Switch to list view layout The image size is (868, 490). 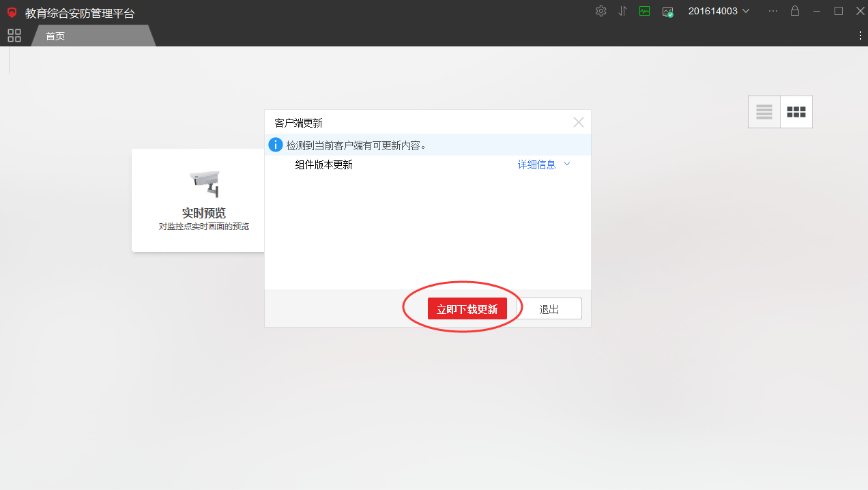[764, 112]
